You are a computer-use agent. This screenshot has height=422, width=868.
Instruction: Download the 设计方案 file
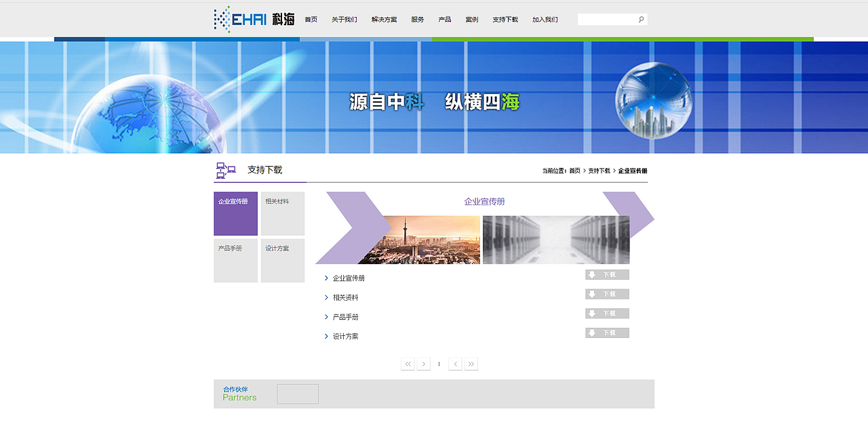click(607, 333)
